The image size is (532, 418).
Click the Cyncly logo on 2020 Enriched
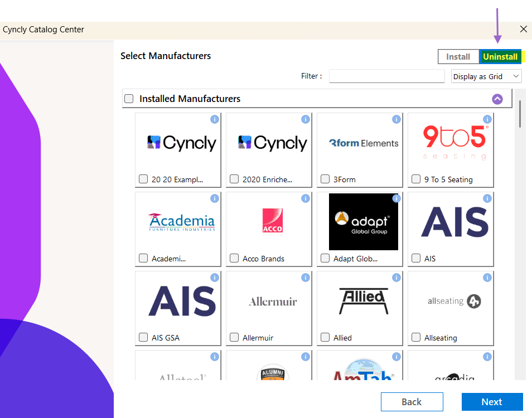(x=273, y=143)
